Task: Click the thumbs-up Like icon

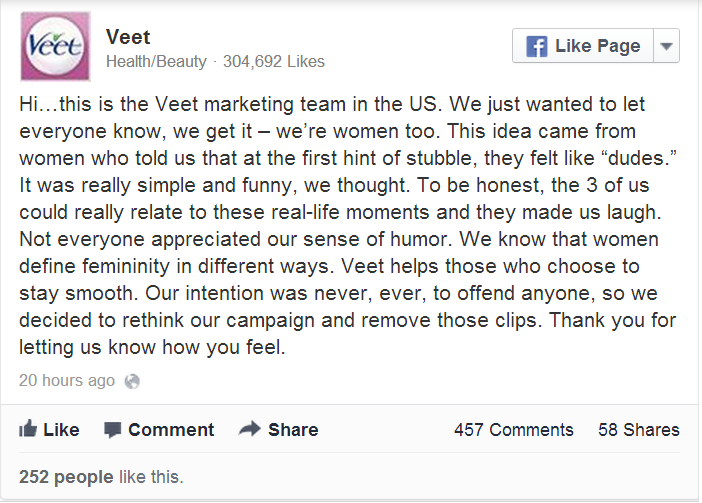Action: pos(29,429)
